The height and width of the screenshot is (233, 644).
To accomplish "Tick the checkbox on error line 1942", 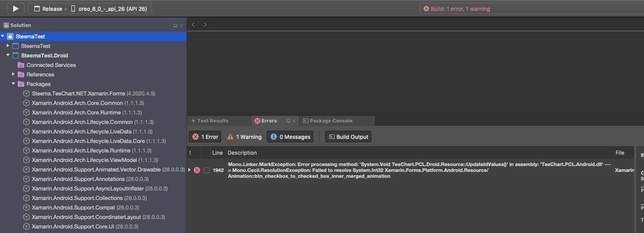I will pos(206,170).
